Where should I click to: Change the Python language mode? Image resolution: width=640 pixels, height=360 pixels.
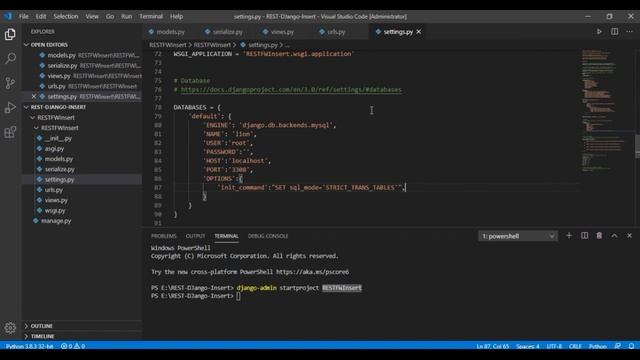point(598,346)
